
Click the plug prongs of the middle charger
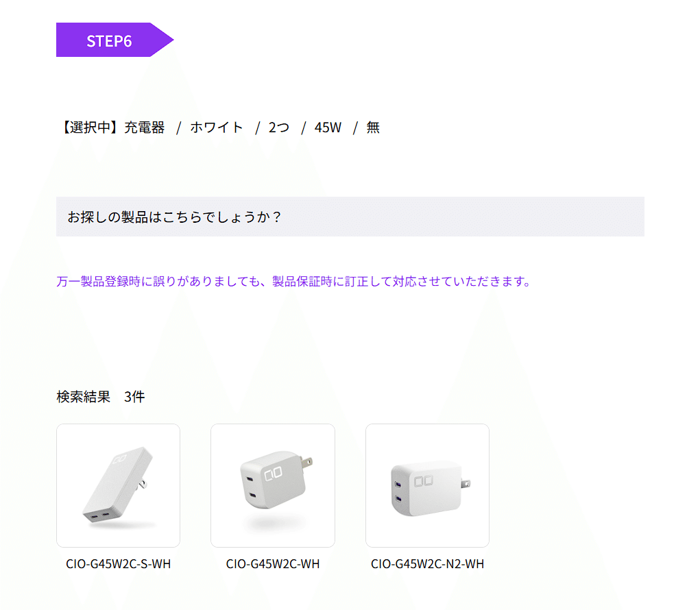coord(306,462)
